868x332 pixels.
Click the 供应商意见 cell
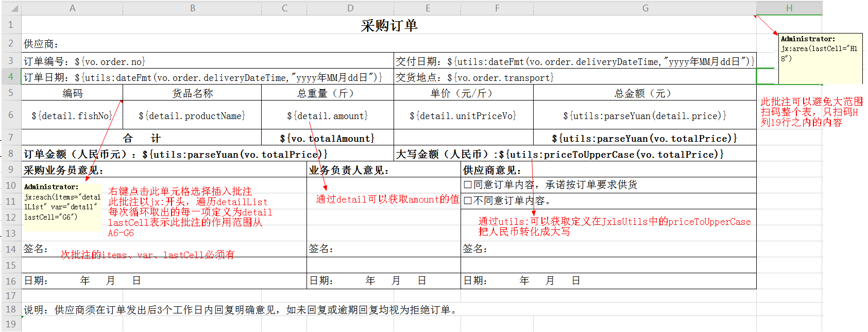608,170
